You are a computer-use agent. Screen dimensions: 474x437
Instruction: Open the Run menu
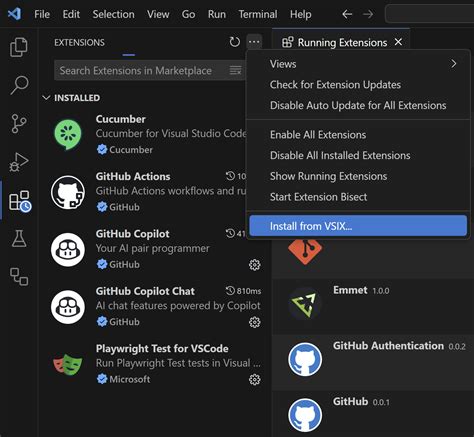(x=217, y=14)
